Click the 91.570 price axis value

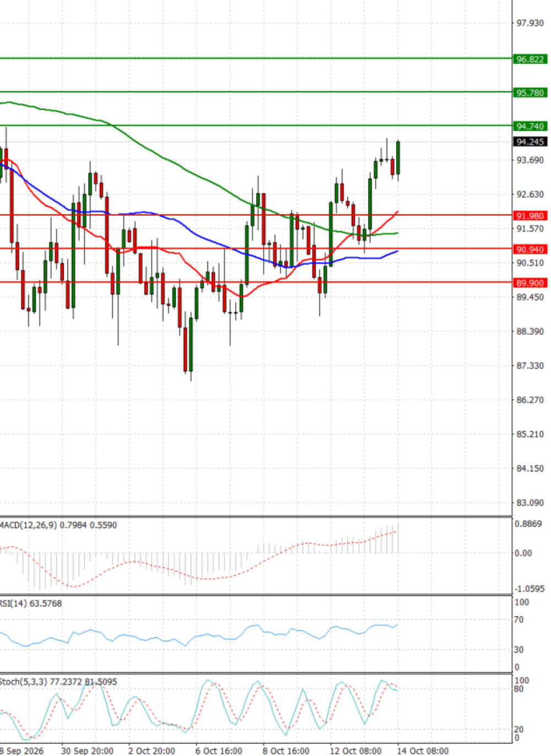530,229
